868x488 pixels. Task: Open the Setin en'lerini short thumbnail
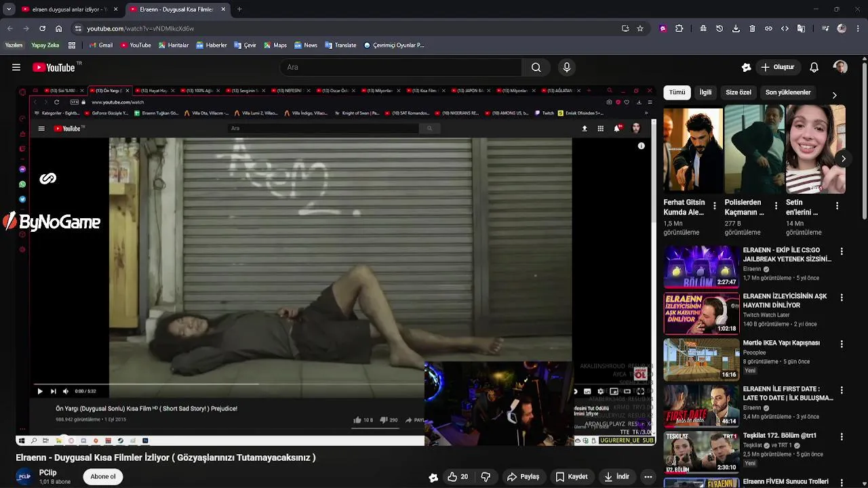[816, 149]
